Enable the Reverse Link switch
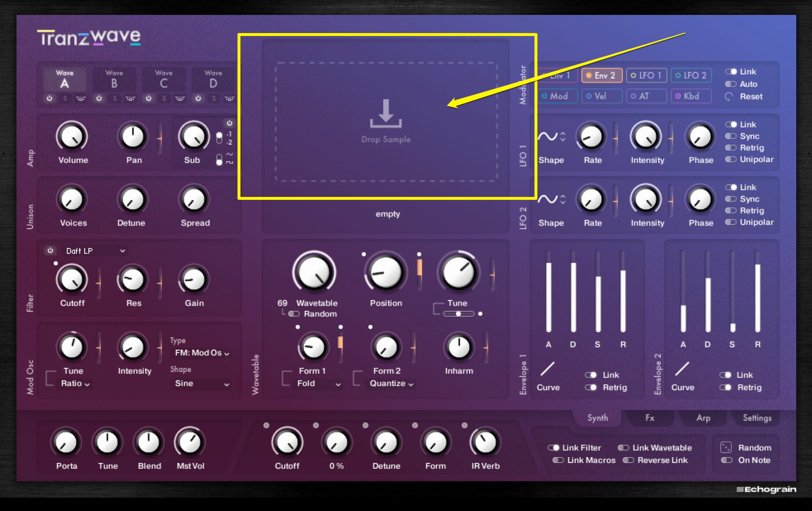812x511 pixels. tap(628, 460)
